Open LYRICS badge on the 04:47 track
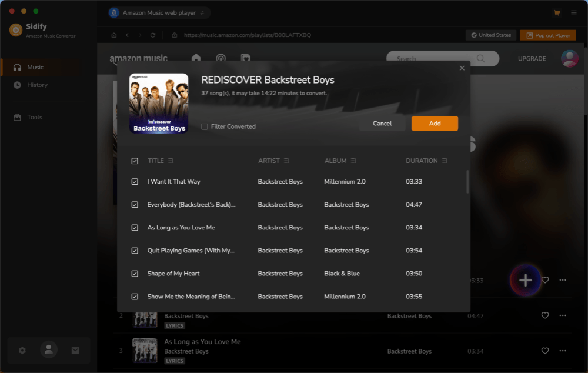The width and height of the screenshot is (588, 373). (x=175, y=326)
